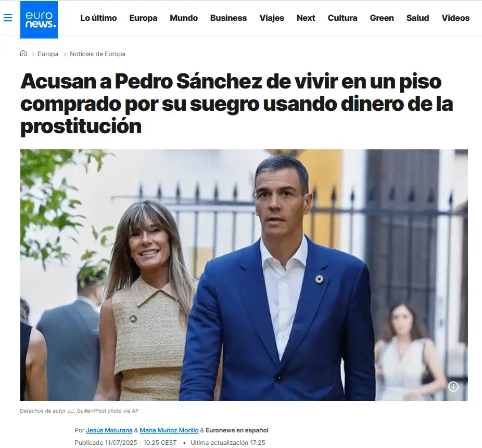Open author Maria Muñoz Morillo's page
The width and height of the screenshot is (482, 448).
point(169,430)
